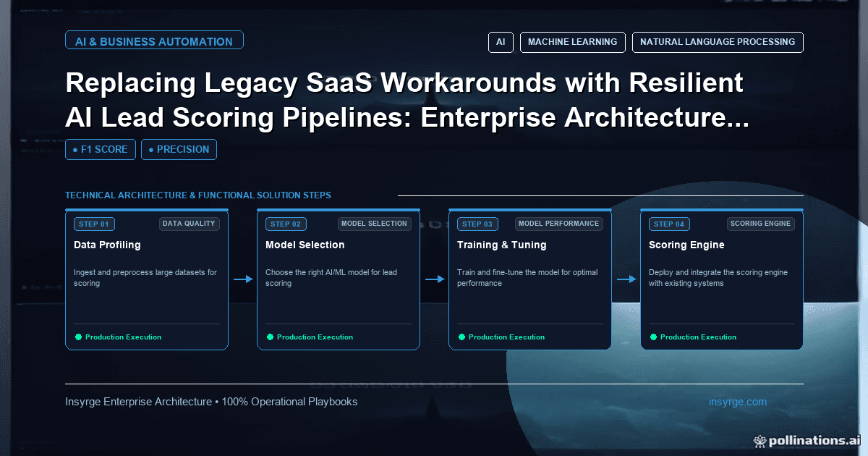Click the Model Selection tag label
868x456 pixels.
pyautogui.click(x=374, y=224)
